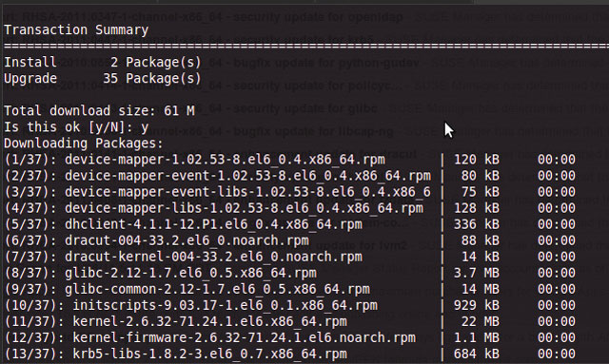Click the device-mapper-libs (4/37) package line
Screen dimensions: 609x364
click(x=289, y=208)
